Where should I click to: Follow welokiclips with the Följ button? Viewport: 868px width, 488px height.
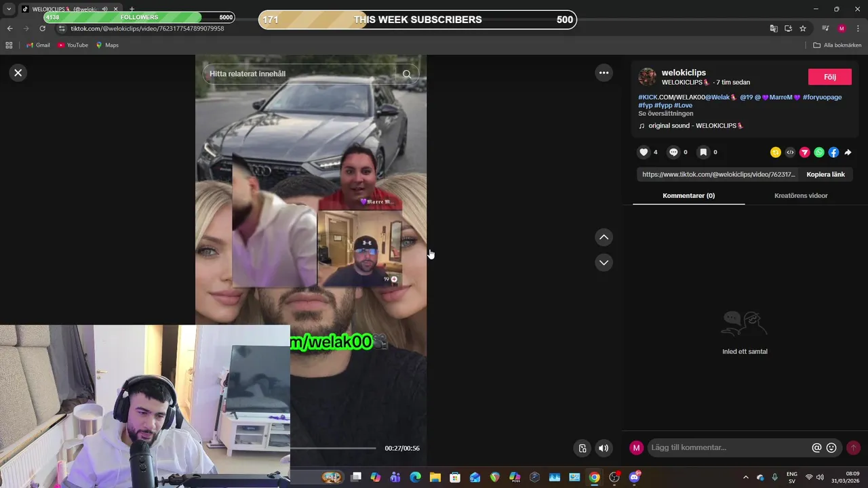[829, 77]
